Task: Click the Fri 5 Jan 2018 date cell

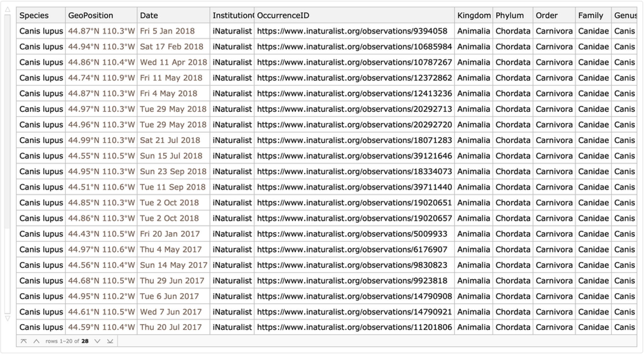Action: [x=167, y=31]
